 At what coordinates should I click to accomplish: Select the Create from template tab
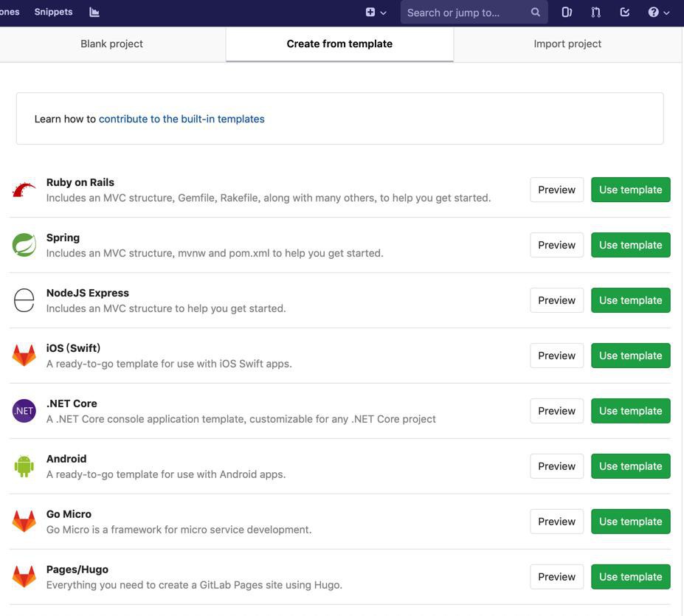tap(339, 44)
